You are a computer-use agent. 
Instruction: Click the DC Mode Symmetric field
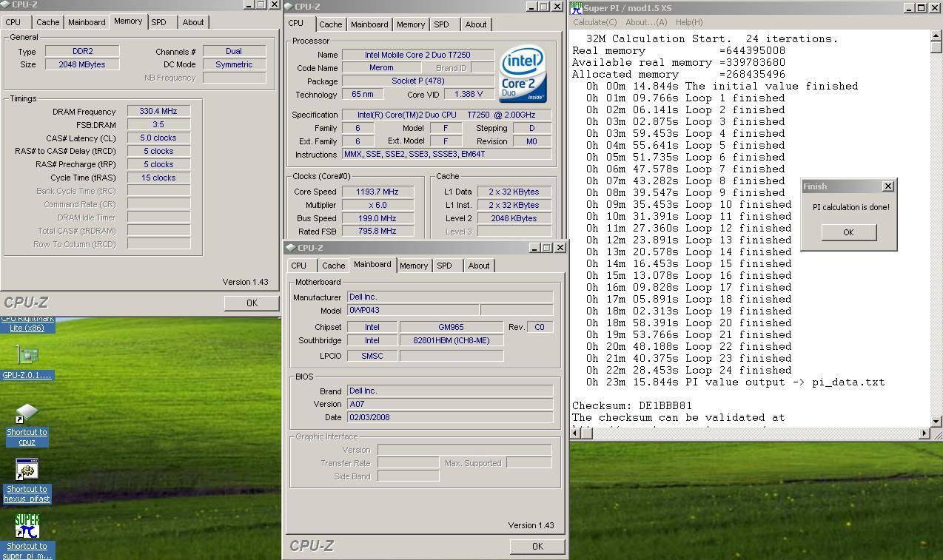pyautogui.click(x=234, y=64)
